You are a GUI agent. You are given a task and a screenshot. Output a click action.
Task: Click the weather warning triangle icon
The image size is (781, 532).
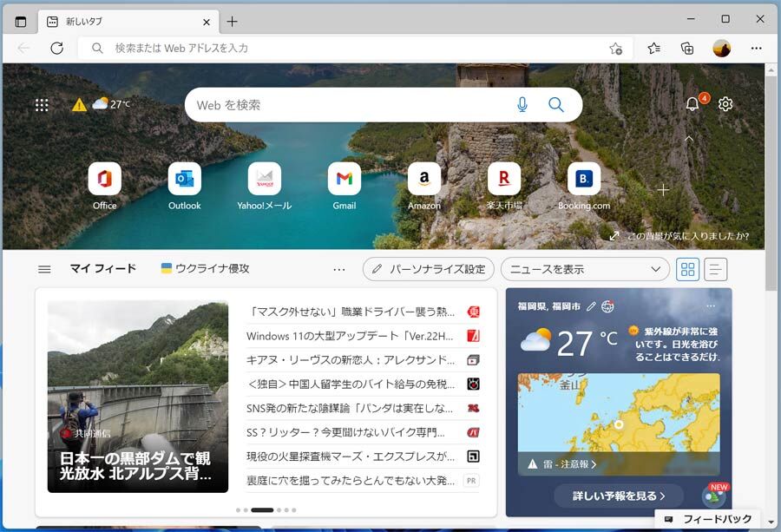pos(79,105)
